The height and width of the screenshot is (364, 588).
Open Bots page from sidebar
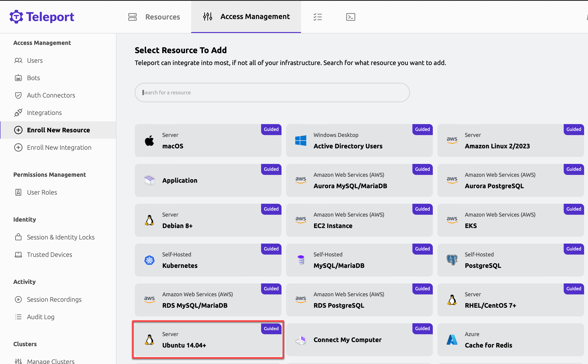tap(58, 78)
